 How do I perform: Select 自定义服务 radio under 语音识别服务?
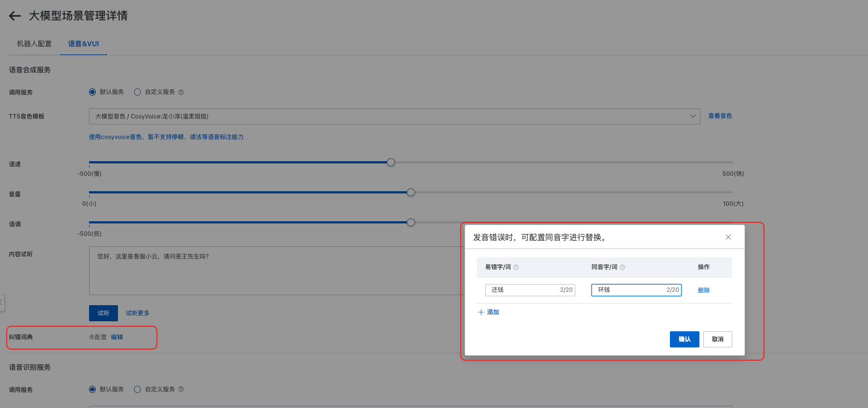point(137,390)
